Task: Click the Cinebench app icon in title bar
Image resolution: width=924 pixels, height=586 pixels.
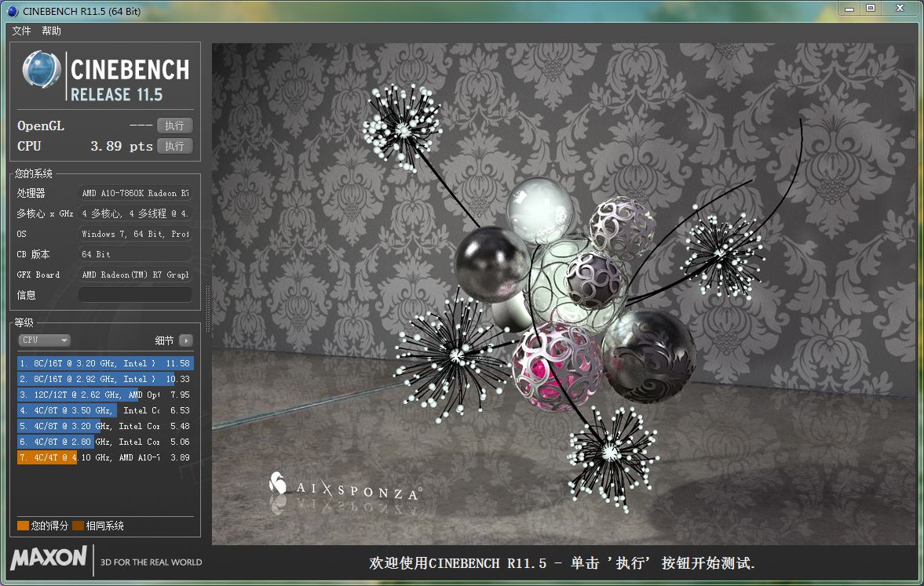Action: (12, 10)
